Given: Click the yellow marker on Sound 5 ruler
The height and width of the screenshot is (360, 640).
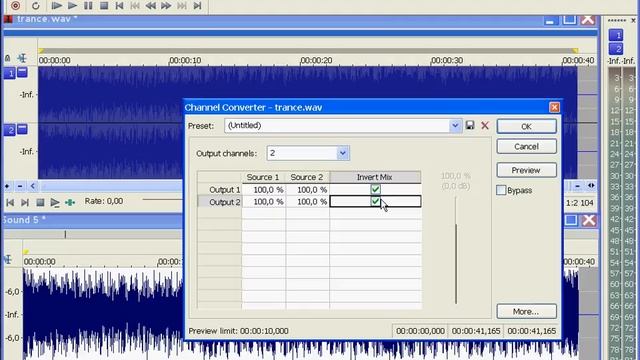Looking at the screenshot, I should tap(26, 252).
